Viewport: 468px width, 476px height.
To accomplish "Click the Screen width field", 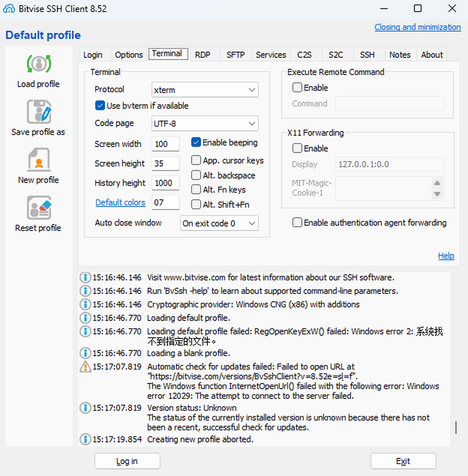I will 166,144.
